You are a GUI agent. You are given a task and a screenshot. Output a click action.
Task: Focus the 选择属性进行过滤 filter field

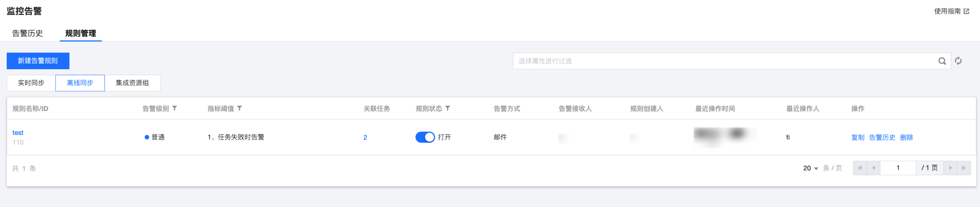pyautogui.click(x=723, y=61)
